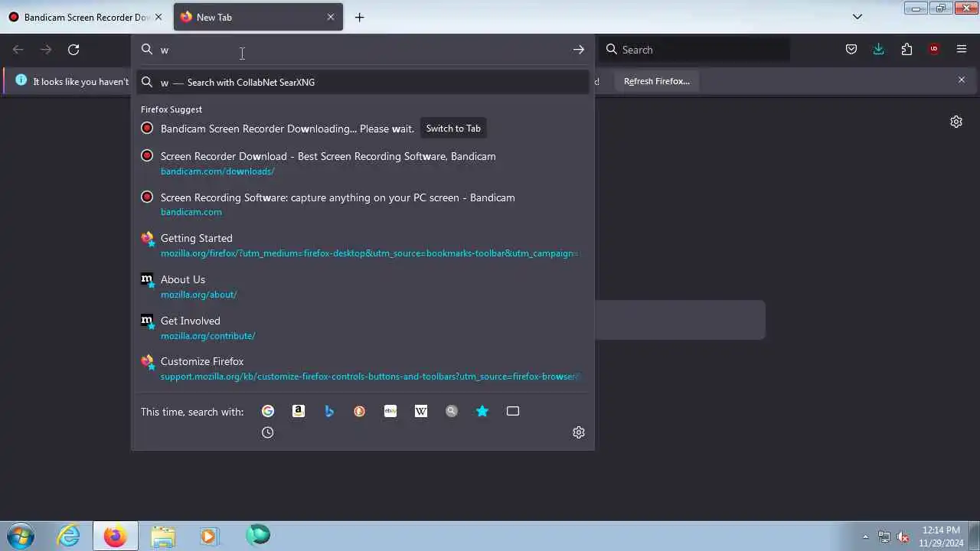
Task: Search this time in History (clock icon)
Action: [268, 432]
